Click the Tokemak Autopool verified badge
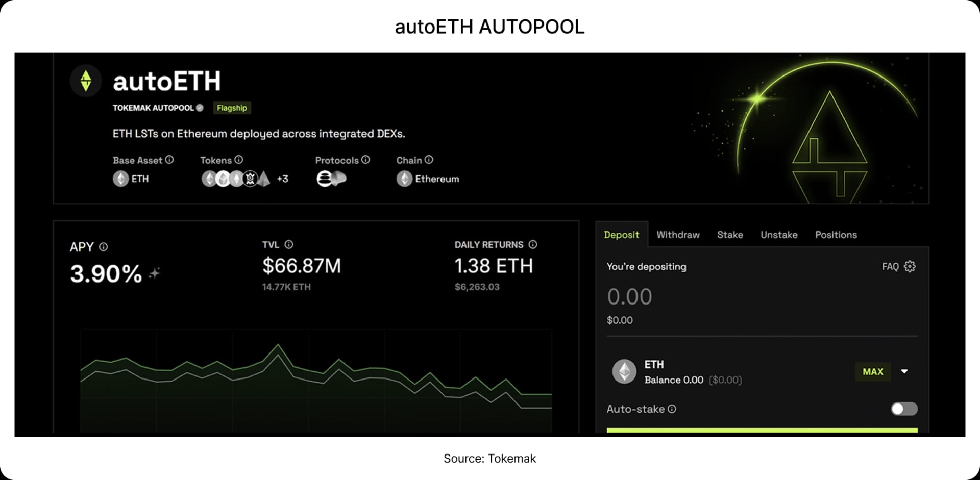980x480 pixels. pos(200,108)
